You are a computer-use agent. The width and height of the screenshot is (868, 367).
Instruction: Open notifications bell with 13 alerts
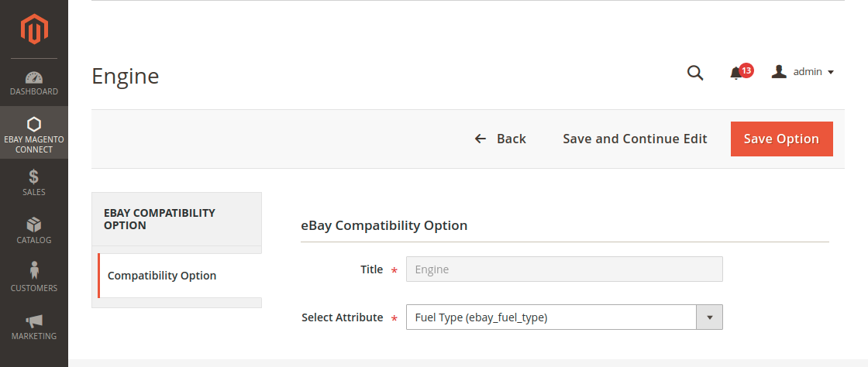(736, 73)
